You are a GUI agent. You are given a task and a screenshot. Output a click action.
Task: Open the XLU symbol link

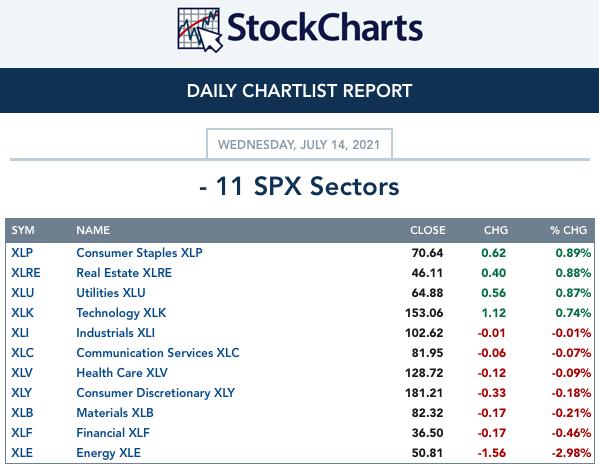point(23,293)
